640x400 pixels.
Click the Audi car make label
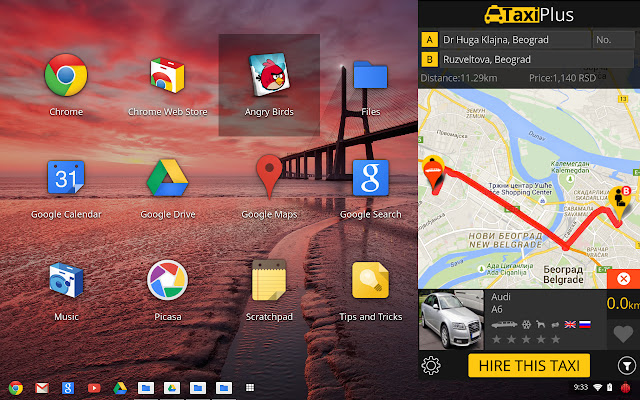[501, 297]
